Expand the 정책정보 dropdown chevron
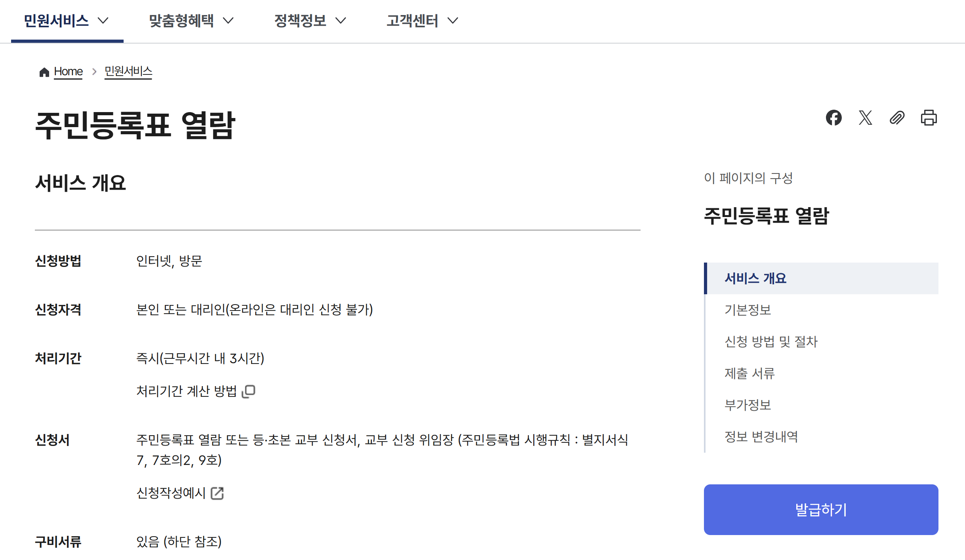The image size is (965, 560). [x=341, y=21]
